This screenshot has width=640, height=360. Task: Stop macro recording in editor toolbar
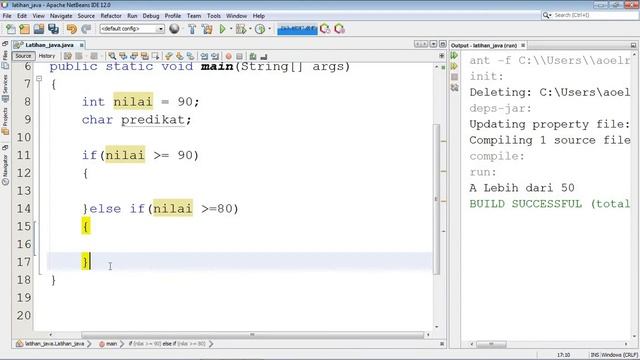click(x=240, y=56)
